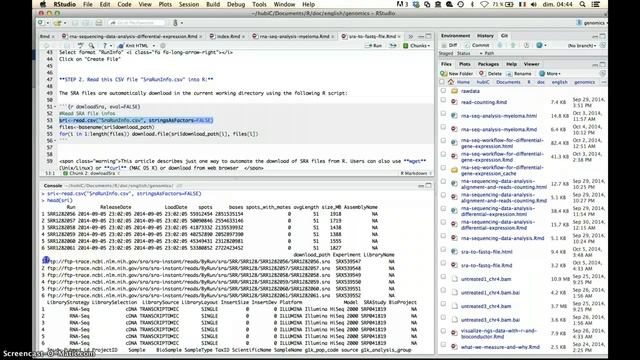
Task: Open the Knit HTML options arrow
Action: coord(154,46)
